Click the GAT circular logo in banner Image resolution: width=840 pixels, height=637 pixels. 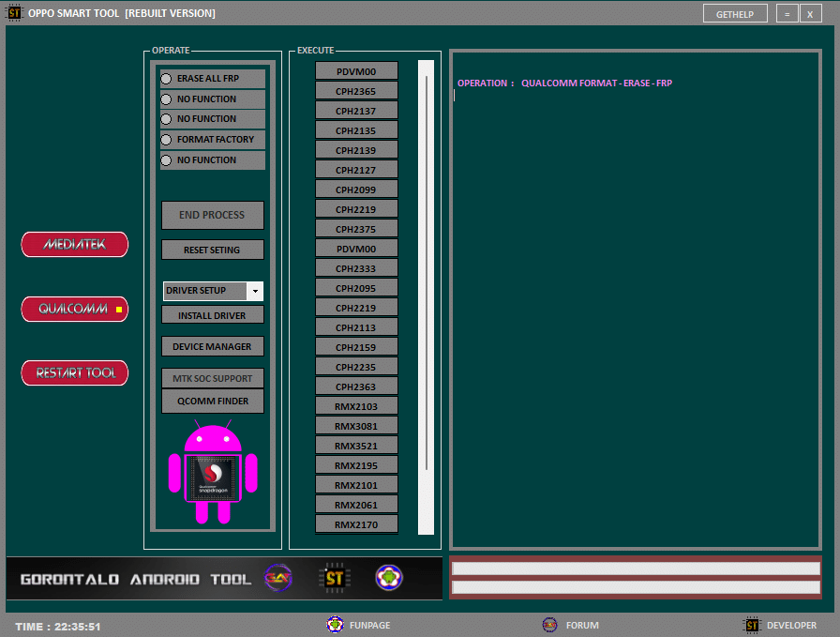point(278,578)
